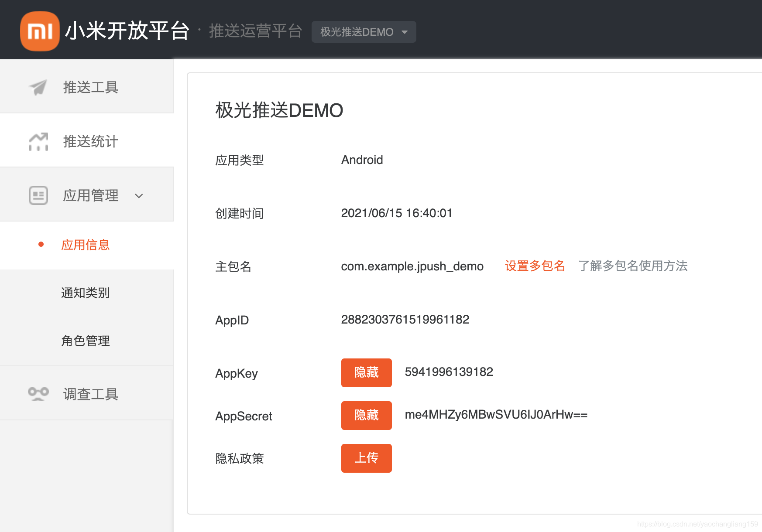Open the 调查工具 menu
762x532 pixels.
(x=86, y=393)
